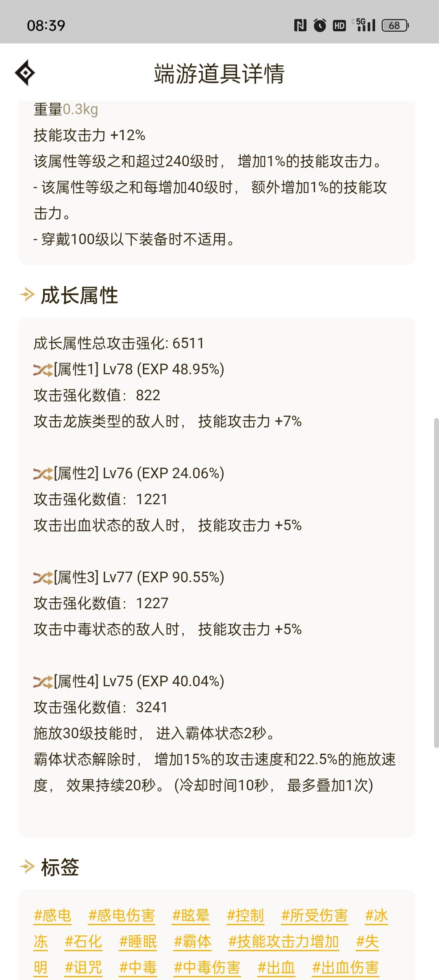Choose the #睡眠 tag

click(138, 941)
